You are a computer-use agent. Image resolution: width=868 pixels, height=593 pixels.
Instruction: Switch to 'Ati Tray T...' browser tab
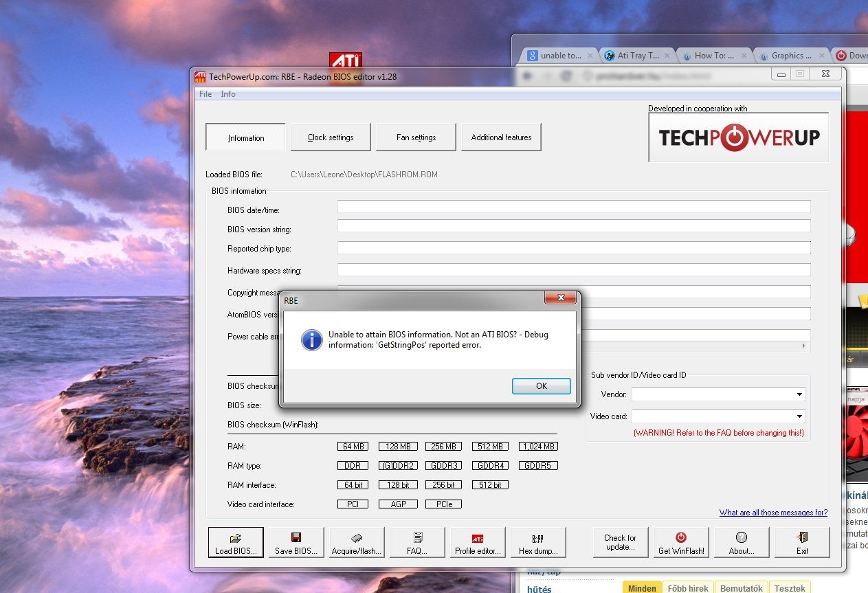coord(636,56)
